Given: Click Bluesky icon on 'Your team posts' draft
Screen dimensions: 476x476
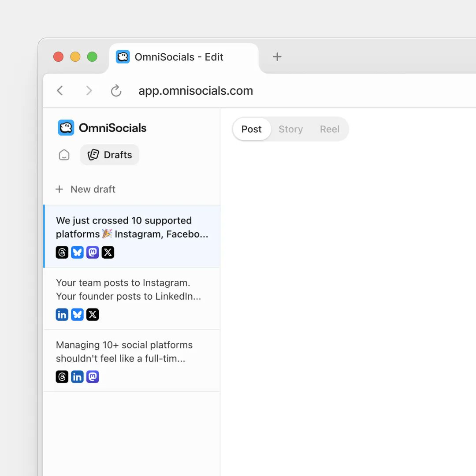Looking at the screenshot, I should pos(77,315).
